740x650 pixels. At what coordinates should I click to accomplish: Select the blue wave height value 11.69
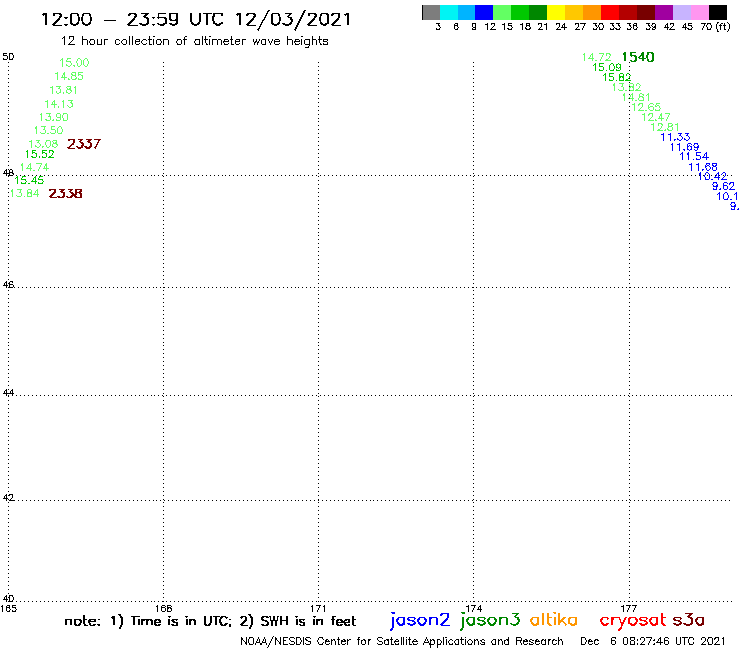tap(684, 147)
